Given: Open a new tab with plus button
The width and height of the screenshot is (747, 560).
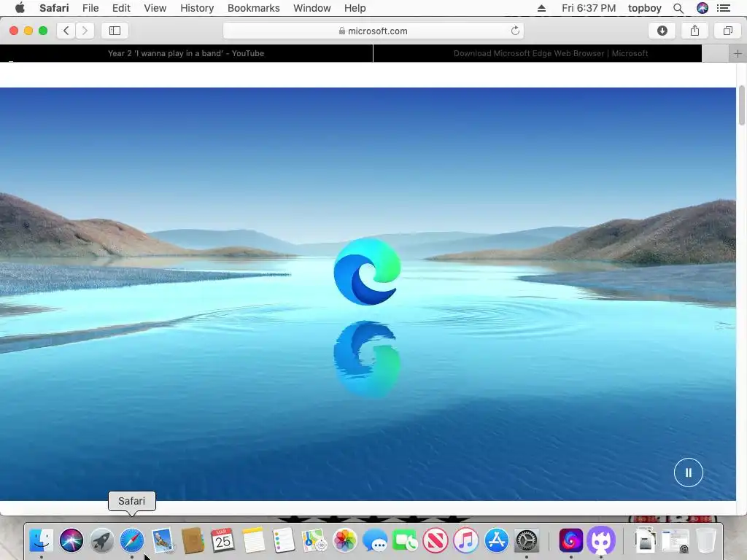Looking at the screenshot, I should [738, 53].
